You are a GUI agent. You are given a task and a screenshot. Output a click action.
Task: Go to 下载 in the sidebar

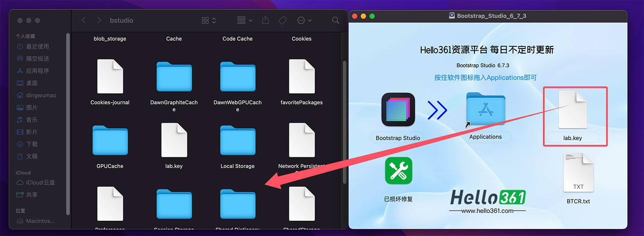32,144
